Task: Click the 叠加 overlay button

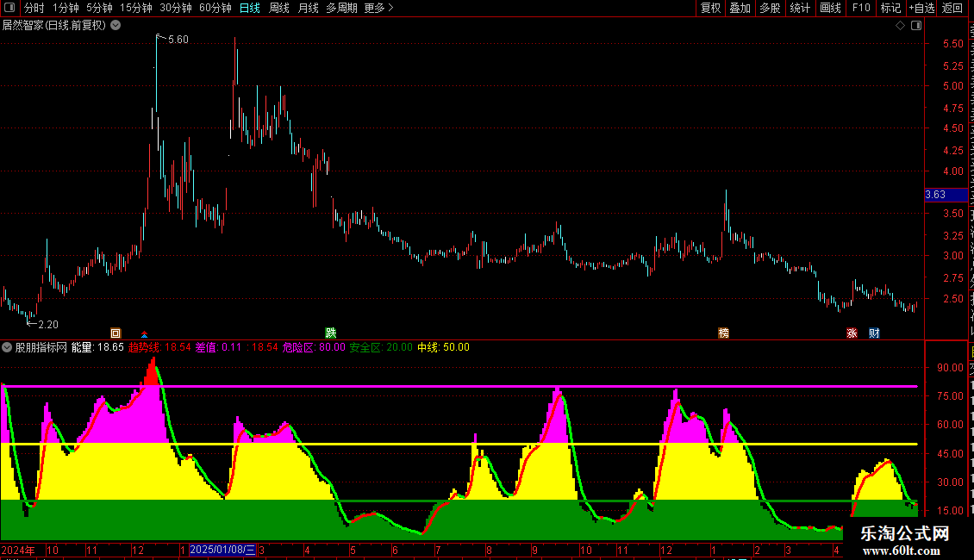Action: (x=740, y=8)
